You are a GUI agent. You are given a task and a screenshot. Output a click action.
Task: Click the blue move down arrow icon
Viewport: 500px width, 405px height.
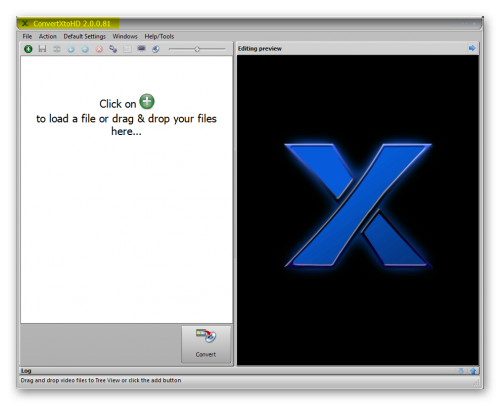pyautogui.click(x=71, y=49)
